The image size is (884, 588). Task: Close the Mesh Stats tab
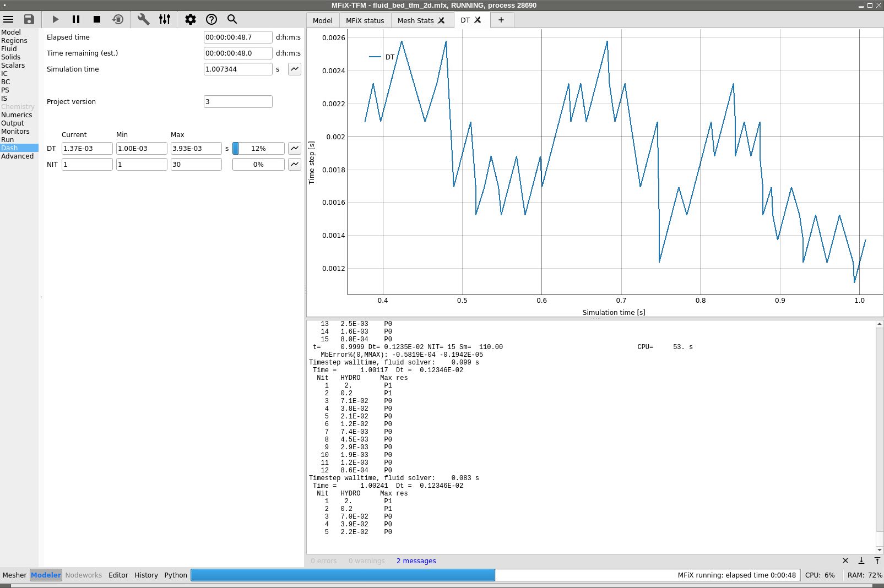[441, 20]
